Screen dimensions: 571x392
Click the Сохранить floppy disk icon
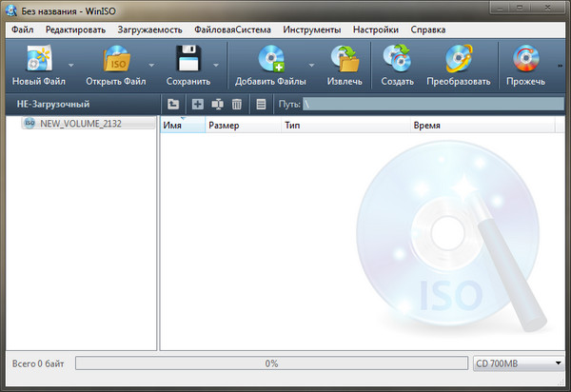(x=187, y=60)
